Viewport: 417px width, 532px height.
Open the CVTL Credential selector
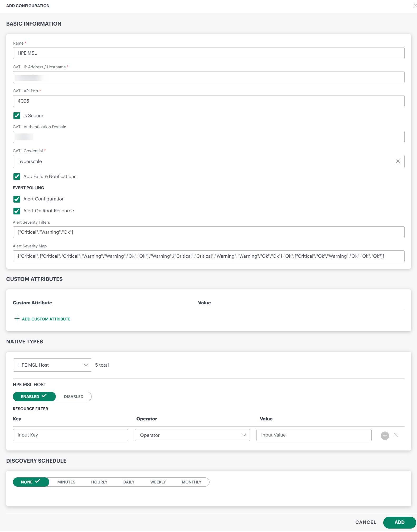pyautogui.click(x=203, y=161)
